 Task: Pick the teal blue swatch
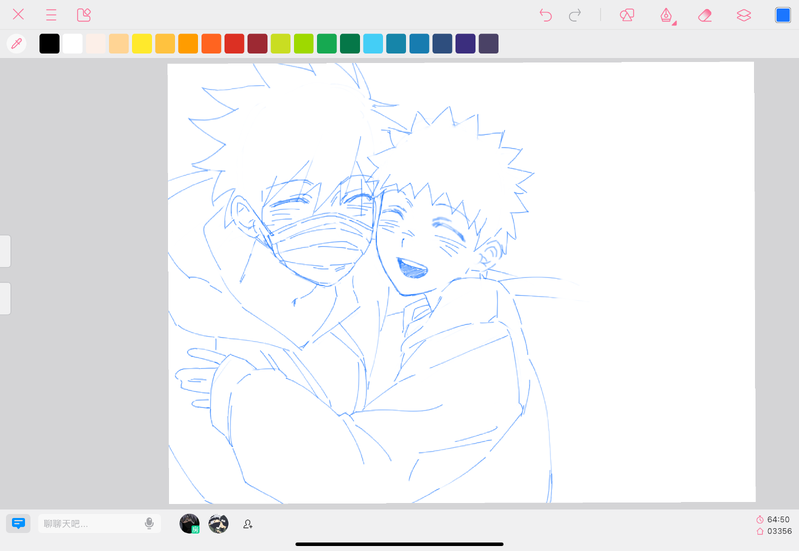pyautogui.click(x=396, y=43)
